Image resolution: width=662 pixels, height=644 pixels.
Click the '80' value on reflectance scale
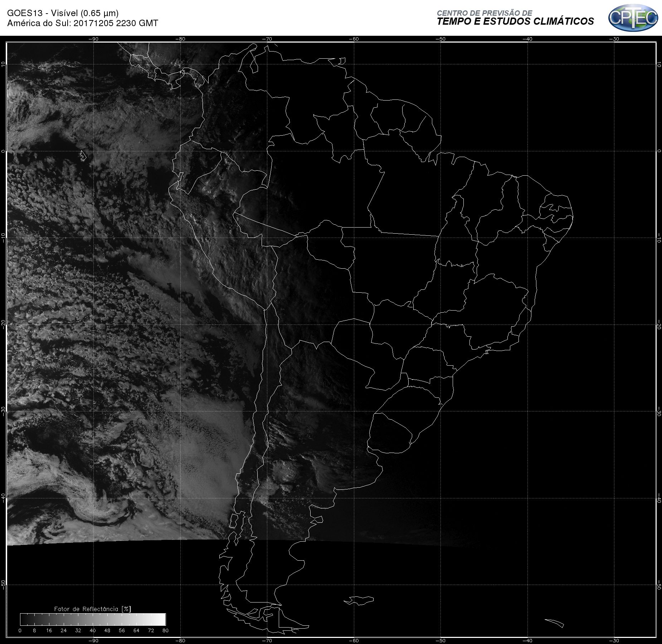point(165,630)
